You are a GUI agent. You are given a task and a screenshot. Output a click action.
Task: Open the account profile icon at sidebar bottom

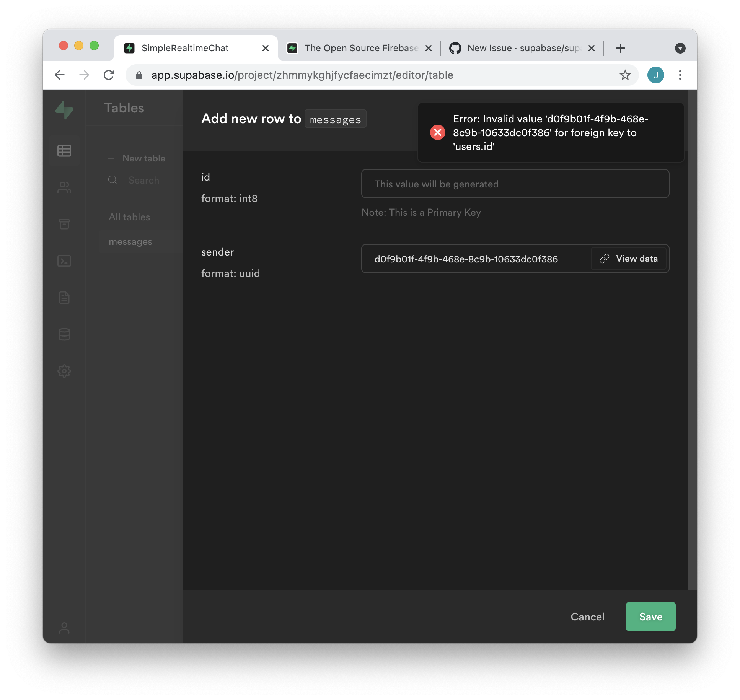[64, 628]
